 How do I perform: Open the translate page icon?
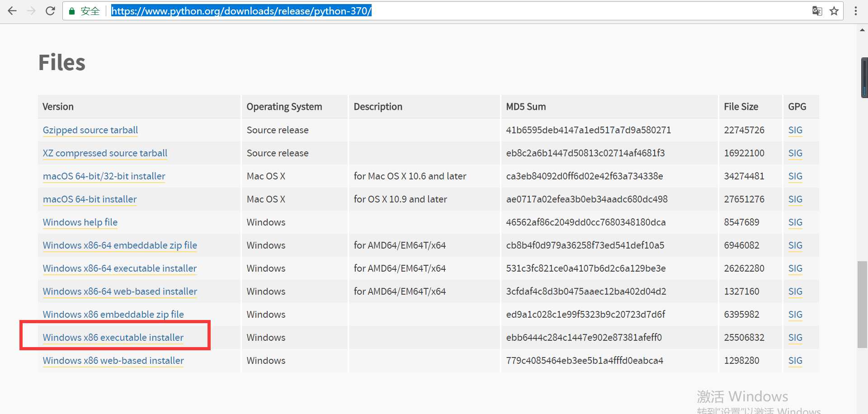click(817, 11)
